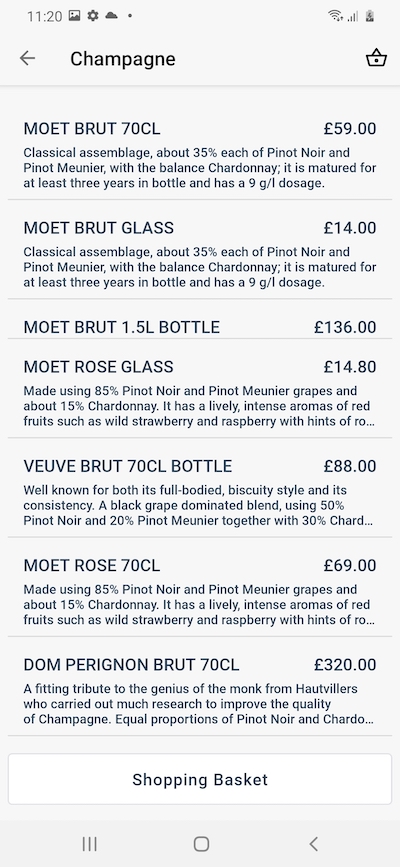Viewport: 400px width, 867px height.
Task: Tap the £136.00 price label
Action: (x=345, y=327)
